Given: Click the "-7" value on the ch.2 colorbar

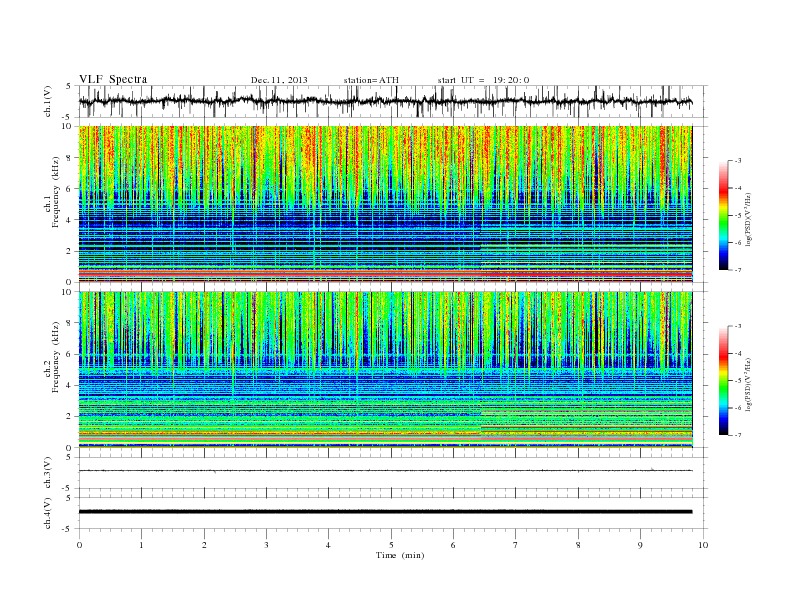Looking at the screenshot, I should click(738, 435).
